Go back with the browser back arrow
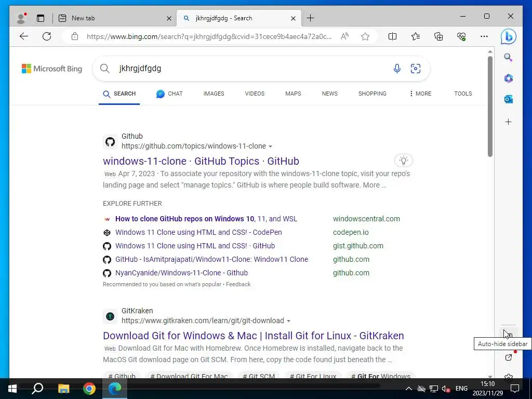532x399 pixels. [x=24, y=36]
